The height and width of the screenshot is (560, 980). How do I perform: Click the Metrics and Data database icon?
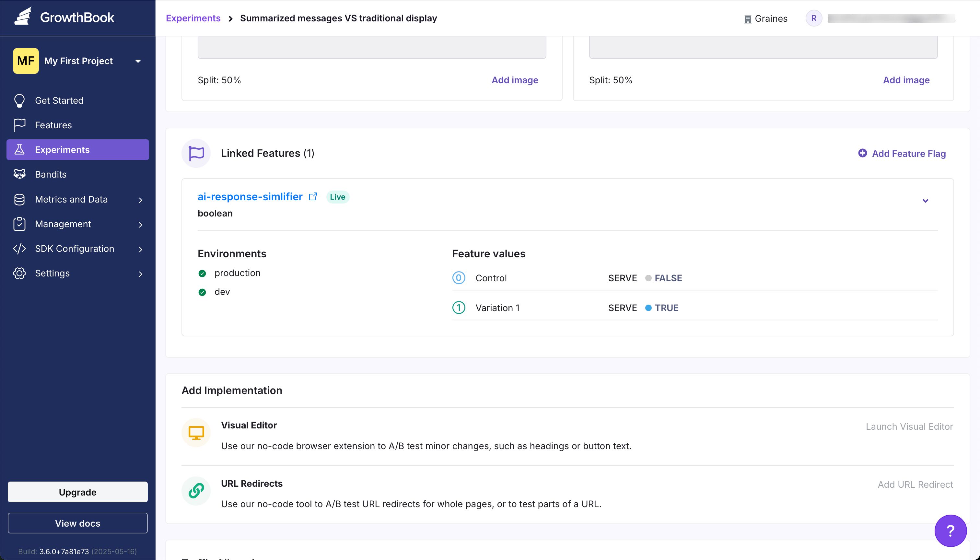point(19,199)
